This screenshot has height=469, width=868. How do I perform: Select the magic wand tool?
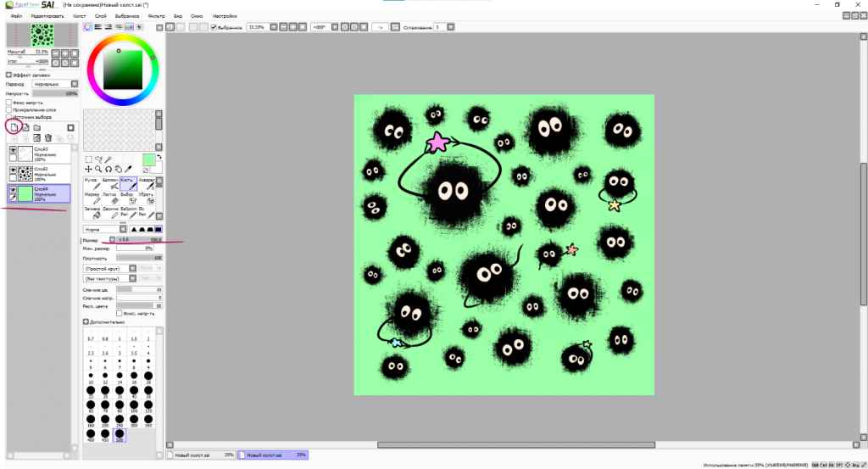point(108,159)
